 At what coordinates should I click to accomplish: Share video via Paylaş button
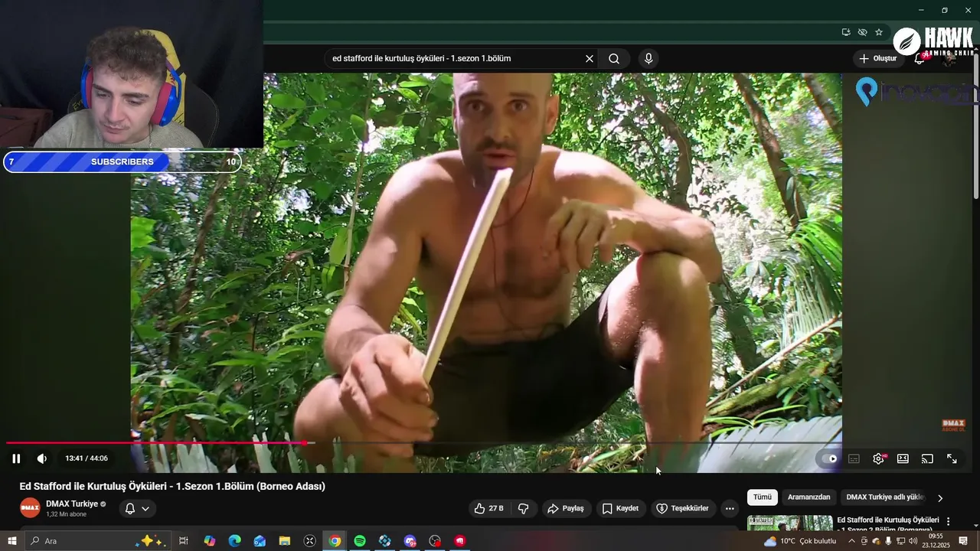point(566,508)
